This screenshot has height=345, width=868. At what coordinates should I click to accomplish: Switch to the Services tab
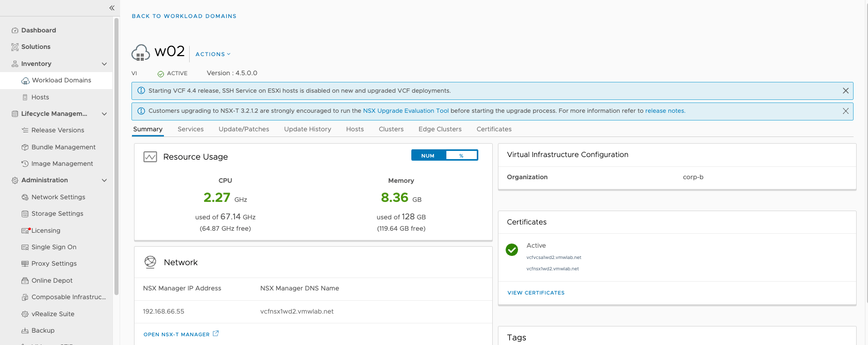tap(191, 129)
